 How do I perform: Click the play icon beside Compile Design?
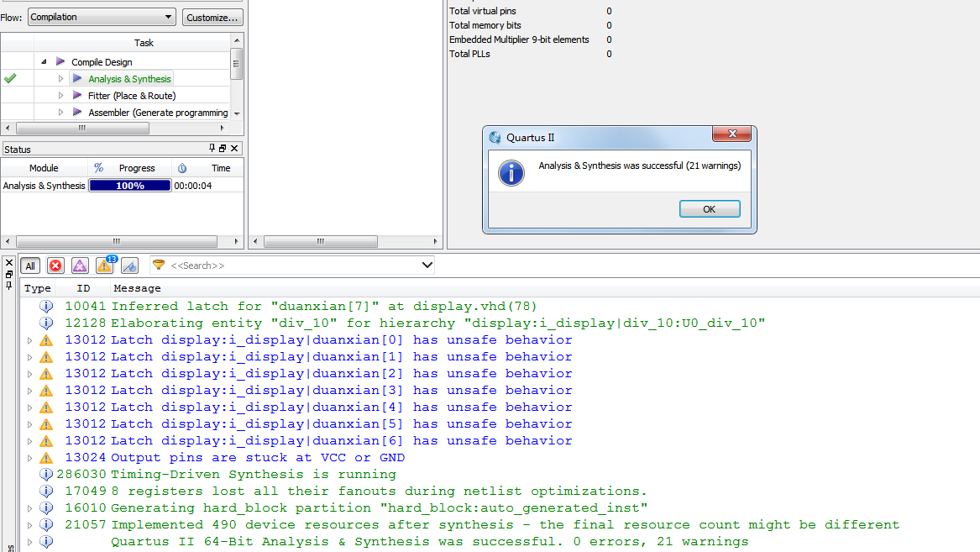click(60, 62)
